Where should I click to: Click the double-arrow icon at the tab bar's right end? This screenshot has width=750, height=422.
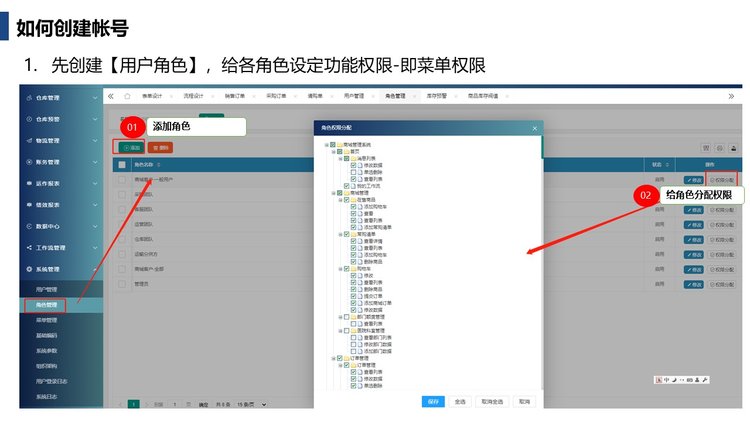tap(731, 96)
